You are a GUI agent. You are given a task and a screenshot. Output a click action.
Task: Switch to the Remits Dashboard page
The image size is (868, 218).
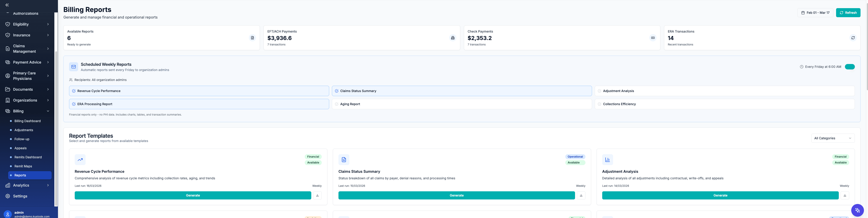click(x=28, y=157)
